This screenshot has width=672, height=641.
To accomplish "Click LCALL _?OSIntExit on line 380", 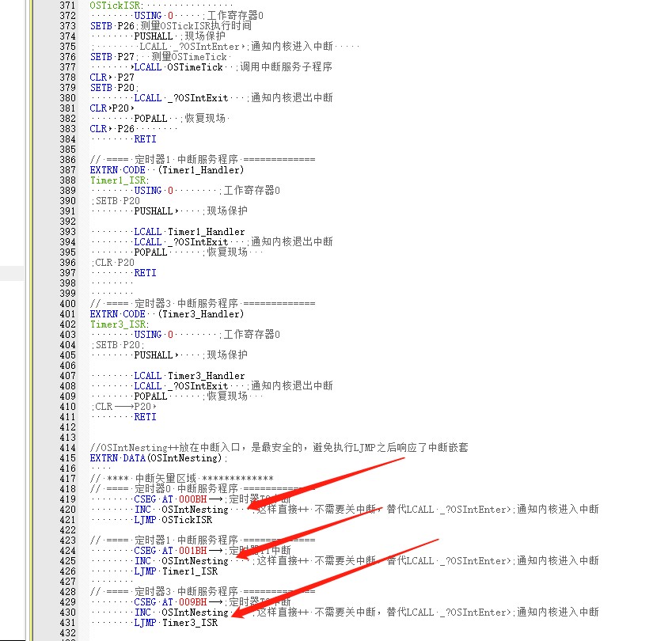I will pyautogui.click(x=181, y=98).
